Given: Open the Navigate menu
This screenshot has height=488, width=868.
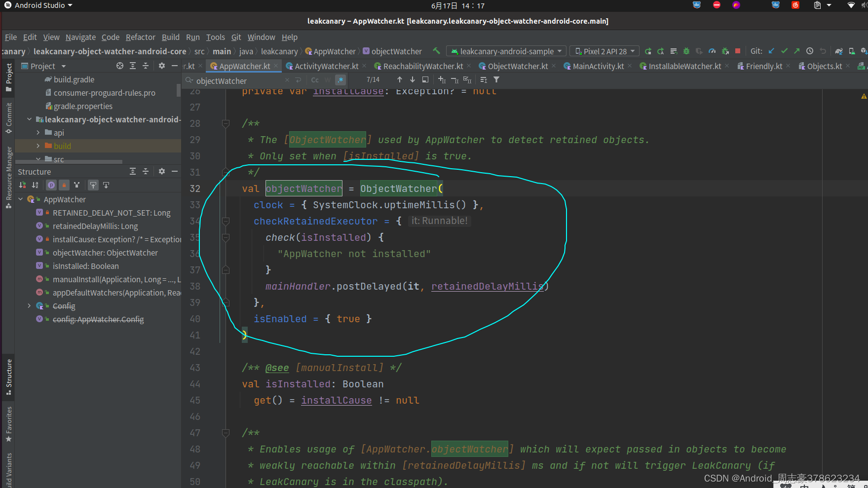Looking at the screenshot, I should (x=80, y=37).
